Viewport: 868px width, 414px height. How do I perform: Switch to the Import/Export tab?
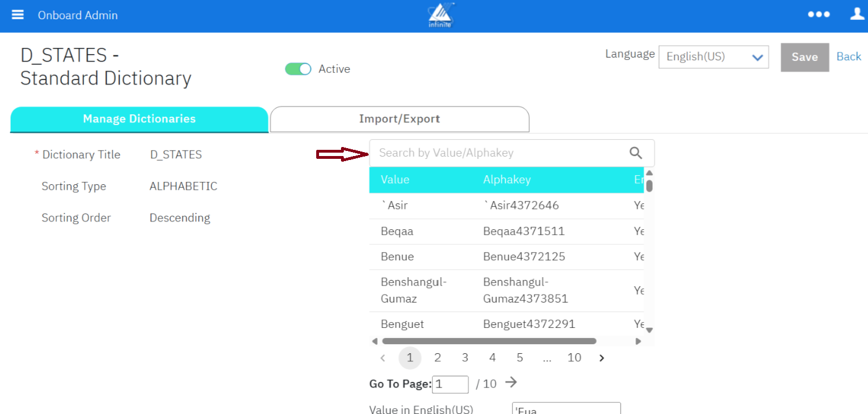pos(399,119)
